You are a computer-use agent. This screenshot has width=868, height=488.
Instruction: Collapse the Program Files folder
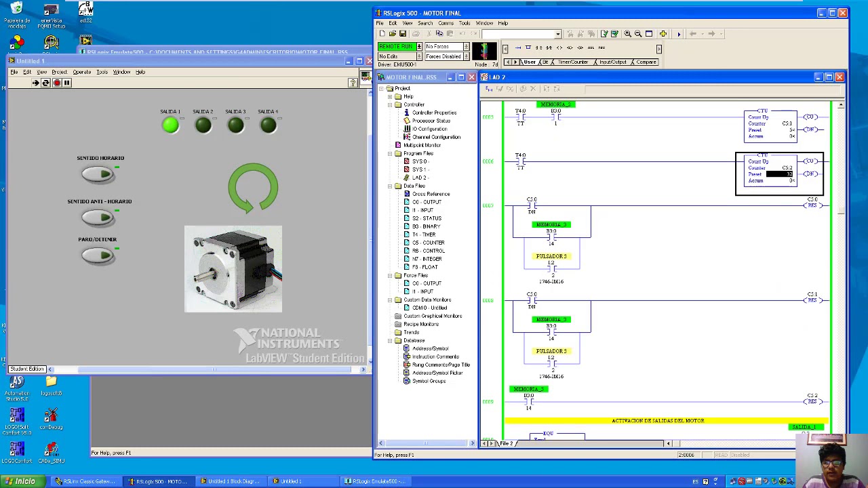click(x=390, y=153)
